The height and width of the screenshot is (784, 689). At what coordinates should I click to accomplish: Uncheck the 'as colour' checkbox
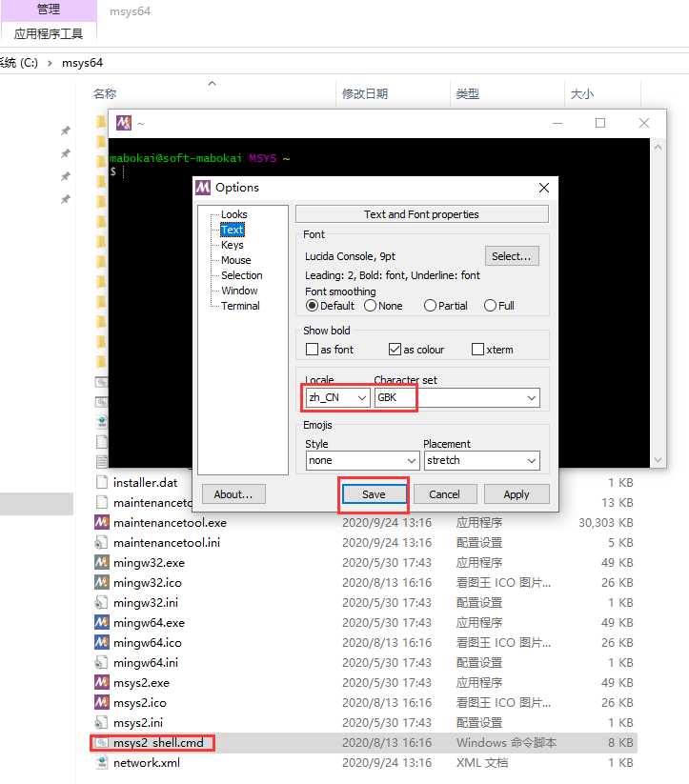[395, 350]
